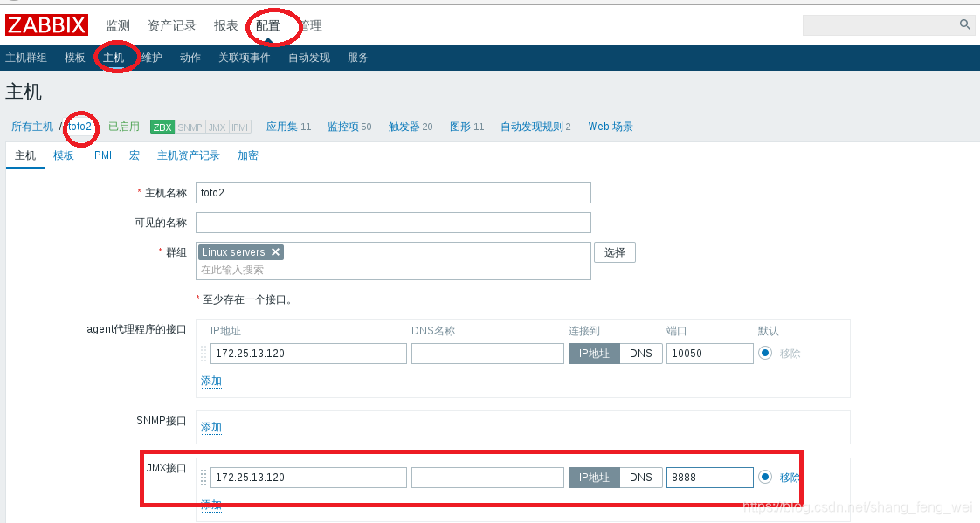Screen dimensions: 980x523
Task: Switch to the 主机 form tab
Action: (x=25, y=155)
